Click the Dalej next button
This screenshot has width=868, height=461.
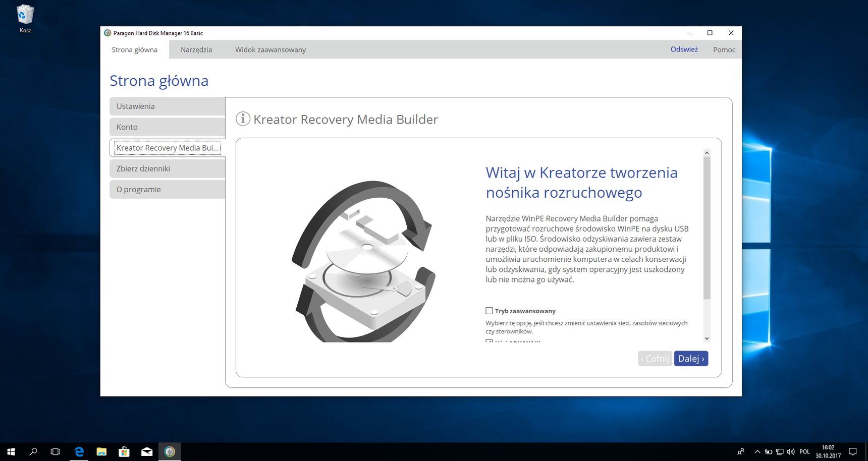(691, 359)
